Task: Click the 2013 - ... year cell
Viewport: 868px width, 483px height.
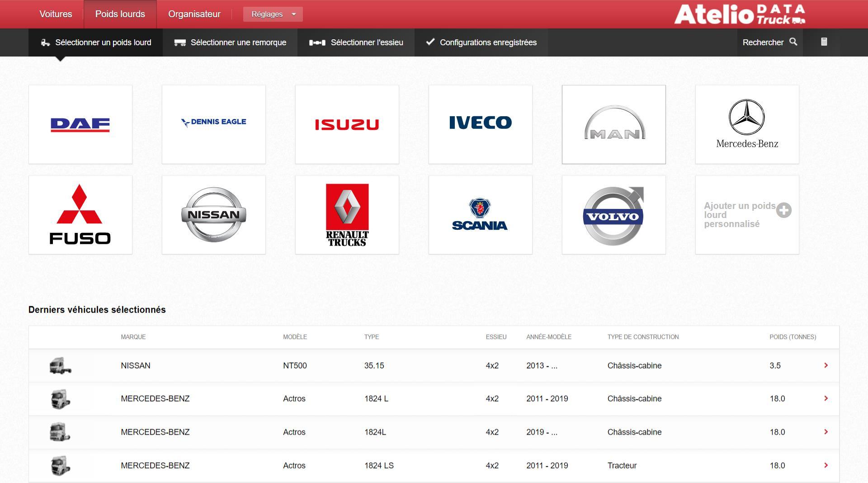Action: (x=542, y=365)
